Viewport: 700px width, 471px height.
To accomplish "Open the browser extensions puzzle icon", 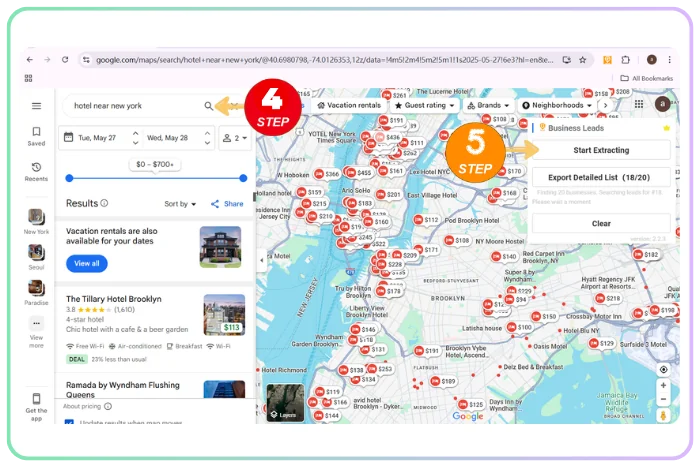I will [x=625, y=59].
